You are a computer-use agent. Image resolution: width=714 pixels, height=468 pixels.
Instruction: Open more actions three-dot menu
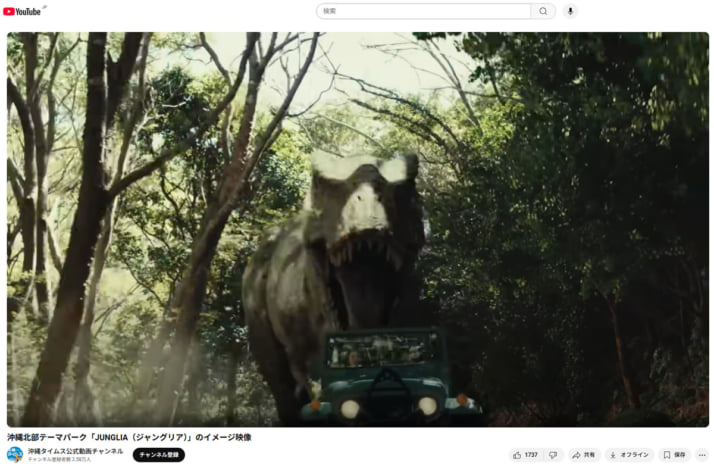(702, 455)
